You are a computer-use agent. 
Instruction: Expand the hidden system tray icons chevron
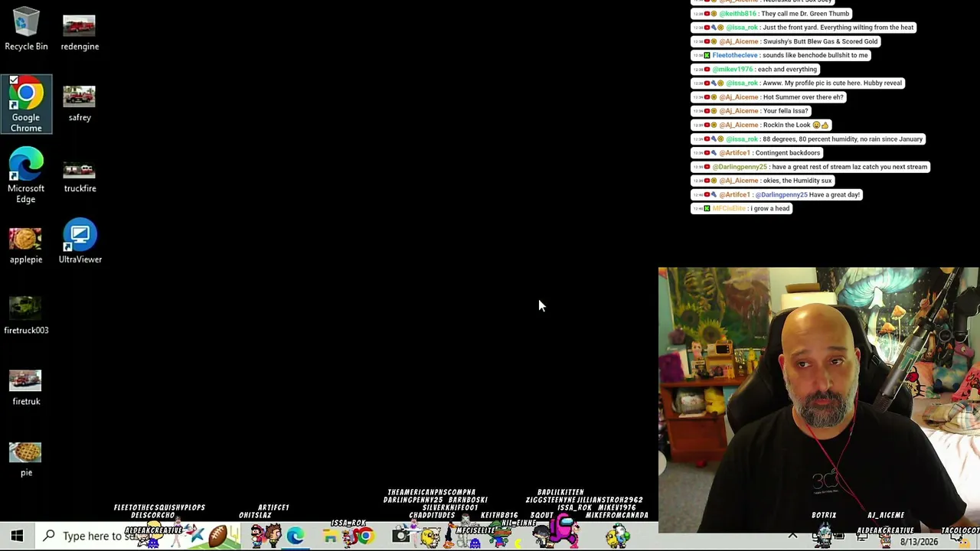point(792,536)
